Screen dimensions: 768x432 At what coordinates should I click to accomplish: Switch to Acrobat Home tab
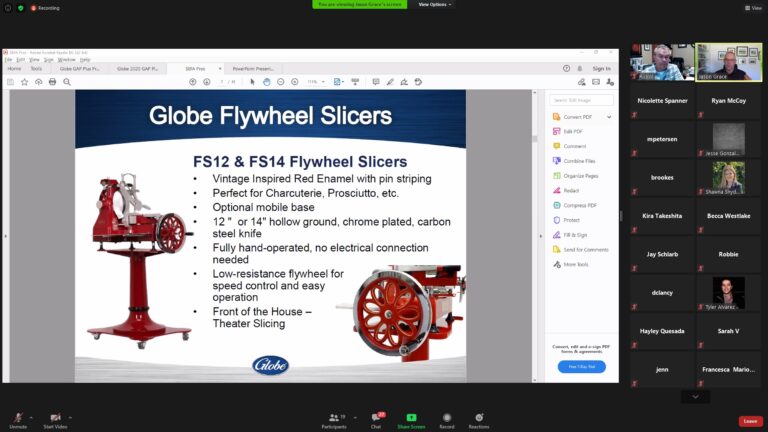coord(14,69)
